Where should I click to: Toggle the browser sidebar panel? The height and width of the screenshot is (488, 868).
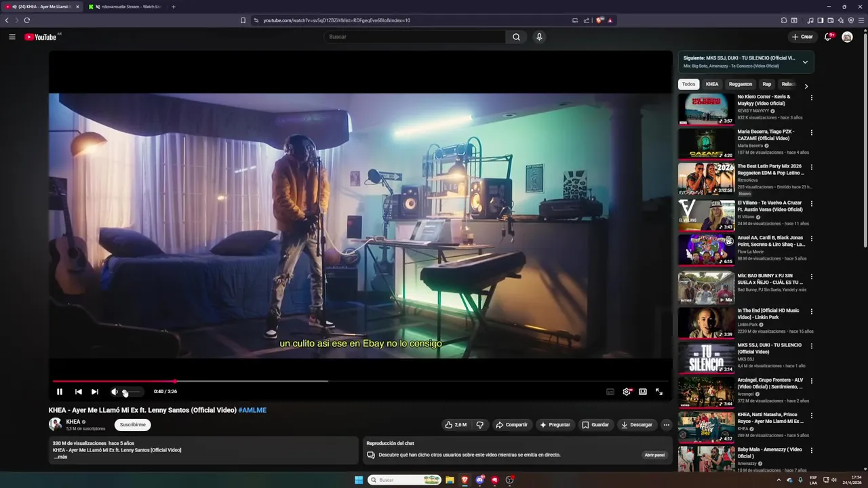point(821,20)
